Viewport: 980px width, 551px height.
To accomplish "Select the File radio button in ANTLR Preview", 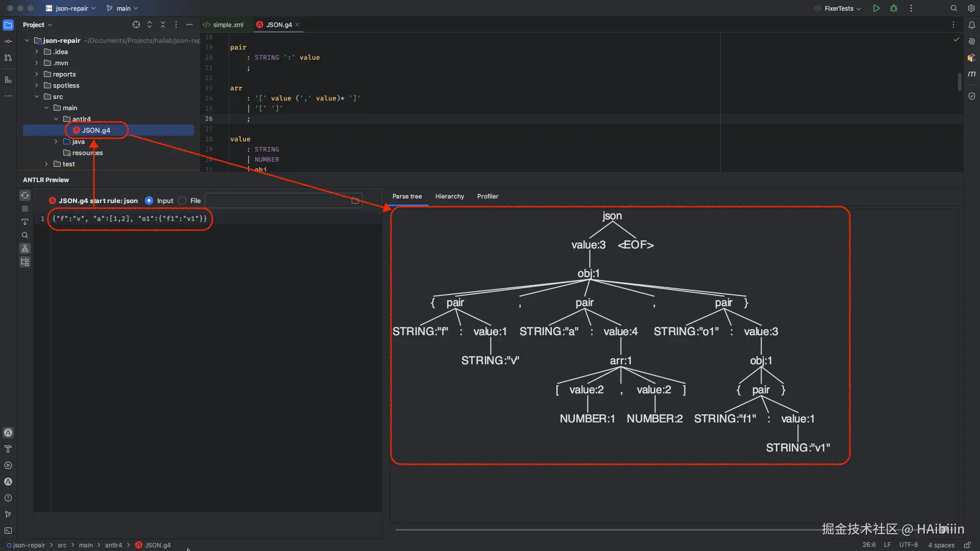I will 182,201.
